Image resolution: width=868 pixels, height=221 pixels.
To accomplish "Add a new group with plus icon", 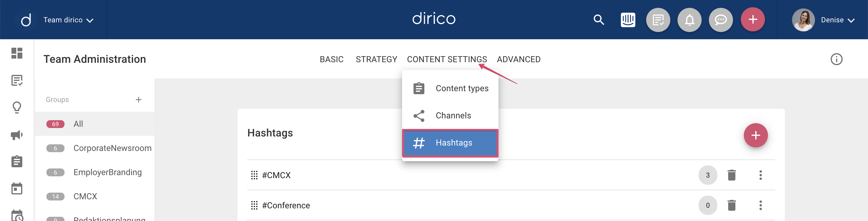I will (139, 100).
